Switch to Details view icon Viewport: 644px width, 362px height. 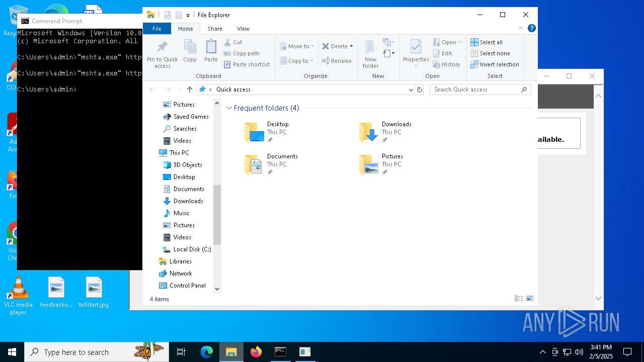click(519, 299)
